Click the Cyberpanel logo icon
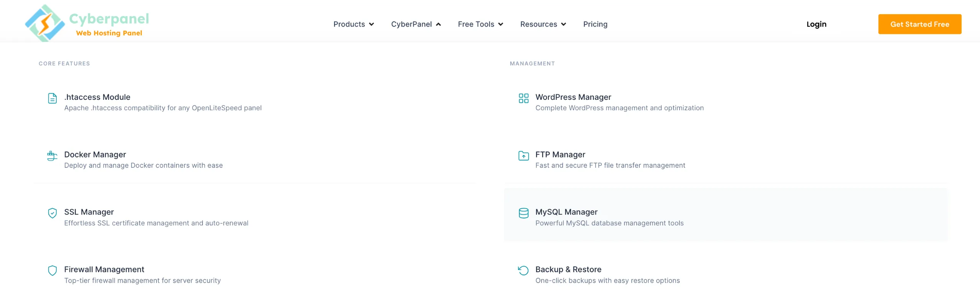Viewport: 980px width, 301px height. 45,23
